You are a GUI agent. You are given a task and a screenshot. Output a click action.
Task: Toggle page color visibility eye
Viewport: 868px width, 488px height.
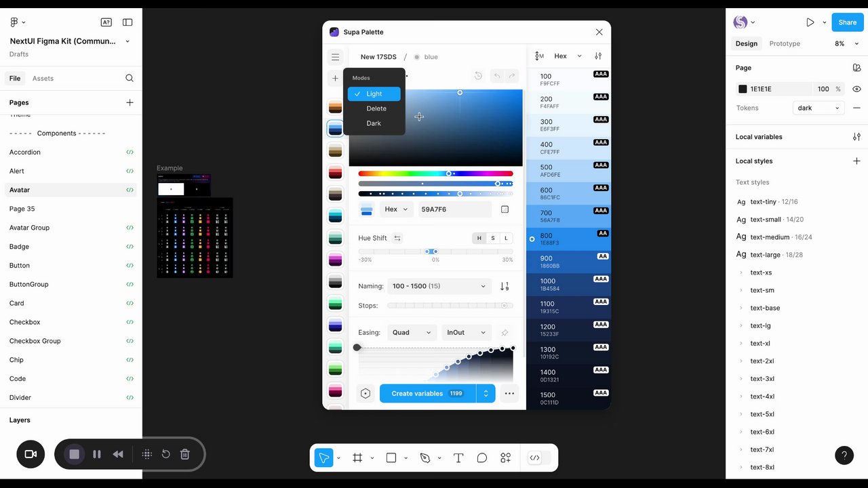856,89
